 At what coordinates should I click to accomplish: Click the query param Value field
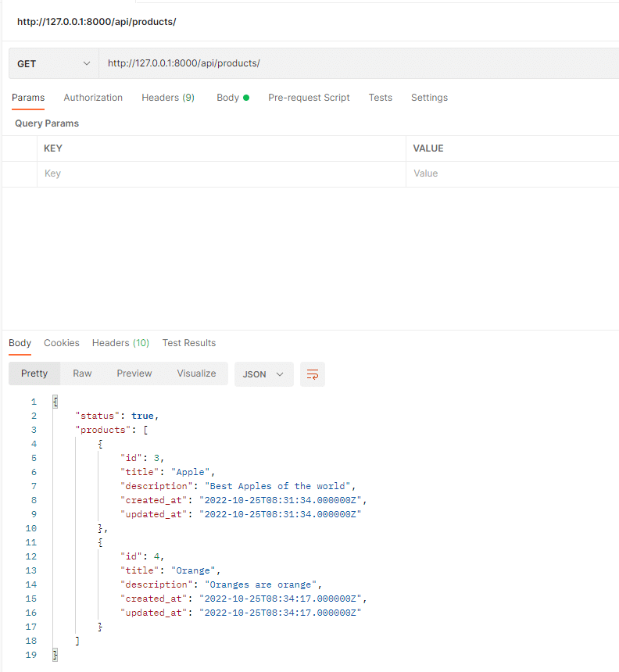pos(512,173)
